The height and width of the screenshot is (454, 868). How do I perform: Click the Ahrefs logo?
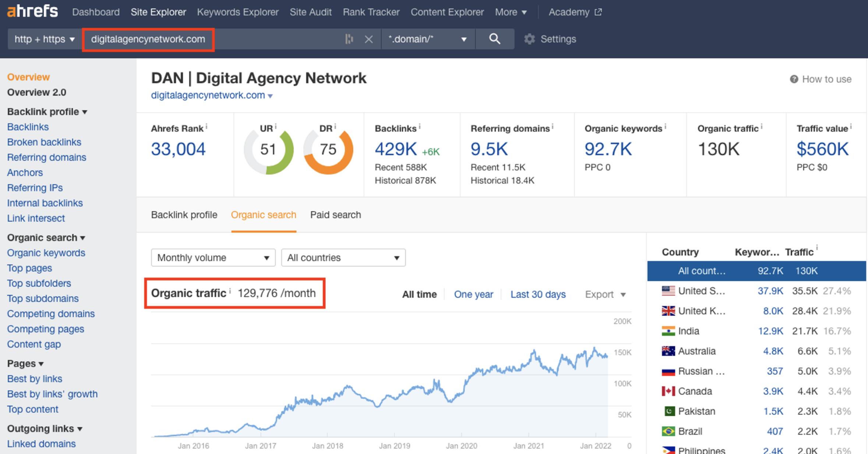(32, 11)
